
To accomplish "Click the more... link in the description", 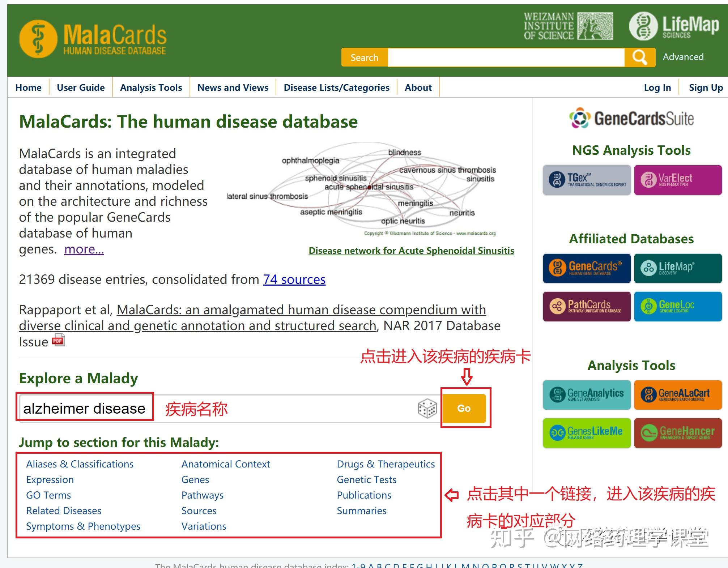I will pyautogui.click(x=84, y=249).
